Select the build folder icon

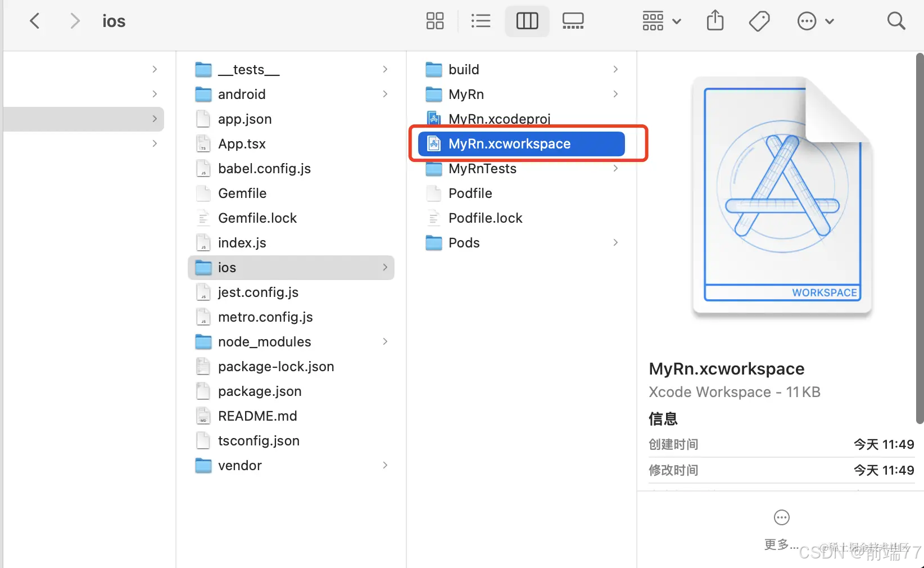click(x=434, y=70)
